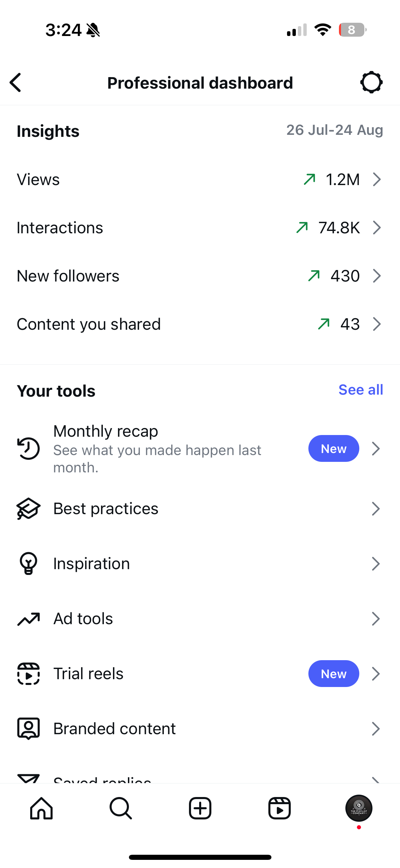The width and height of the screenshot is (400, 868).
Task: Tap the Monthly recap clock icon
Action: [28, 449]
